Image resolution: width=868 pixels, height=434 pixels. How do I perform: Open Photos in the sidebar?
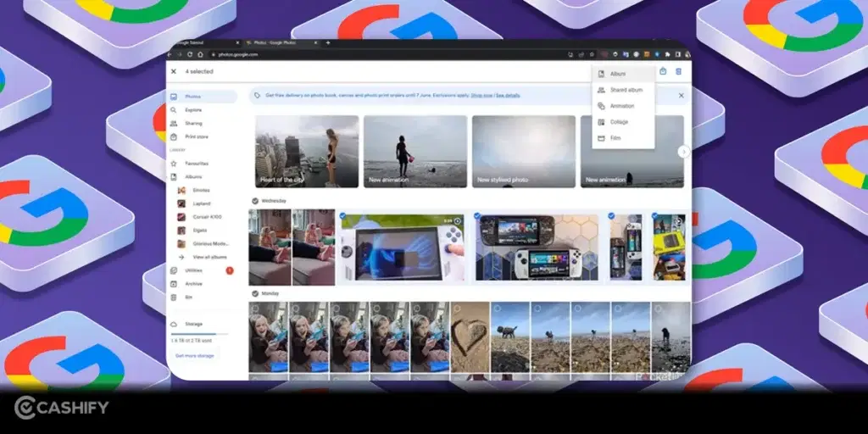(x=203, y=97)
